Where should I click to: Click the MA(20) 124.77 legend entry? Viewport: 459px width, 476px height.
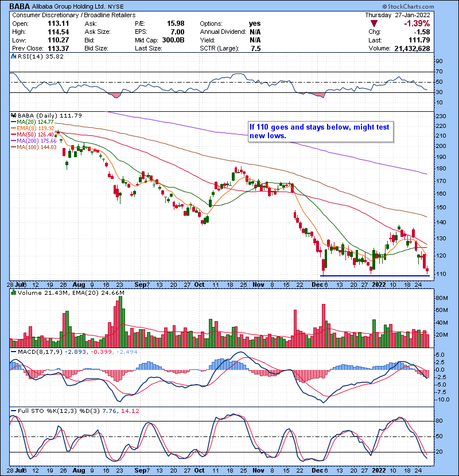pos(35,122)
